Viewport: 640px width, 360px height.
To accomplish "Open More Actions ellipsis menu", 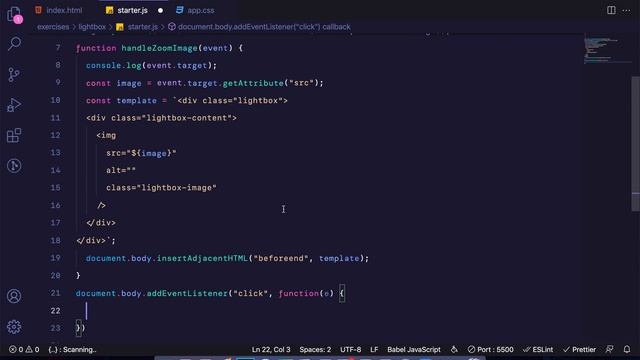I will 626,10.
